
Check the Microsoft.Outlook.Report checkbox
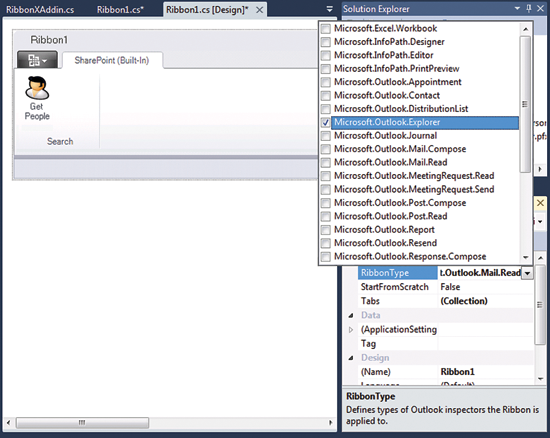326,230
